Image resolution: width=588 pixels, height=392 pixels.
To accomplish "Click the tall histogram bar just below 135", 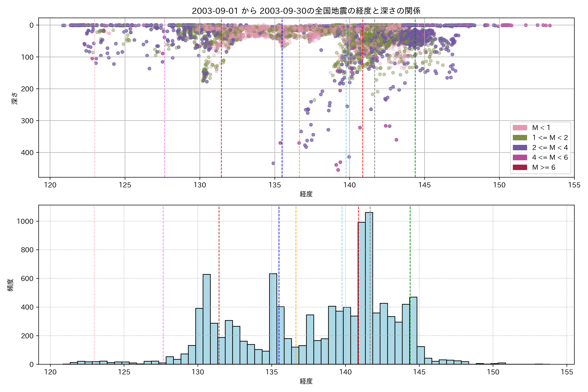I will (x=273, y=320).
